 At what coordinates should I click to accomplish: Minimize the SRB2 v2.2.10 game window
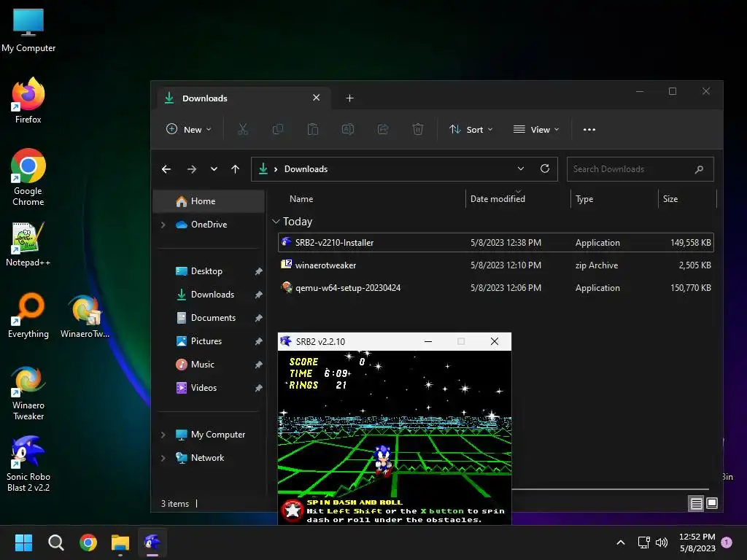coord(427,341)
